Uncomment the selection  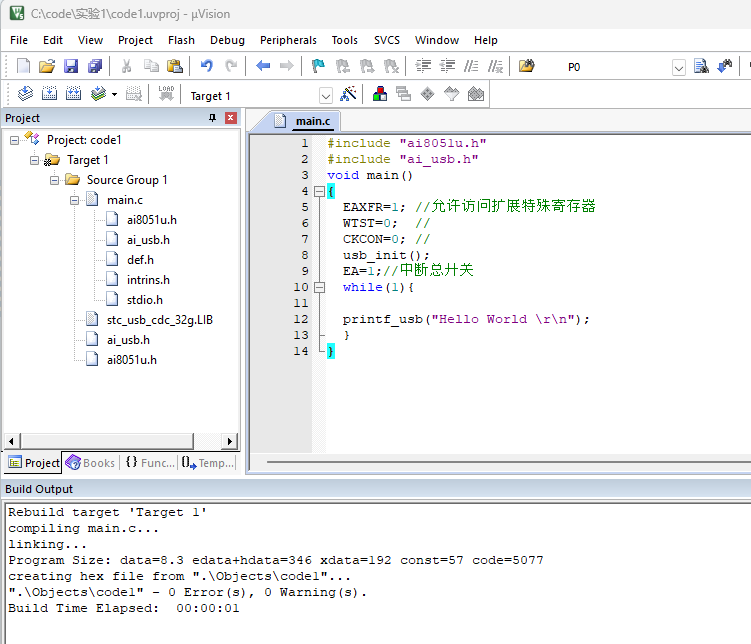pos(495,66)
